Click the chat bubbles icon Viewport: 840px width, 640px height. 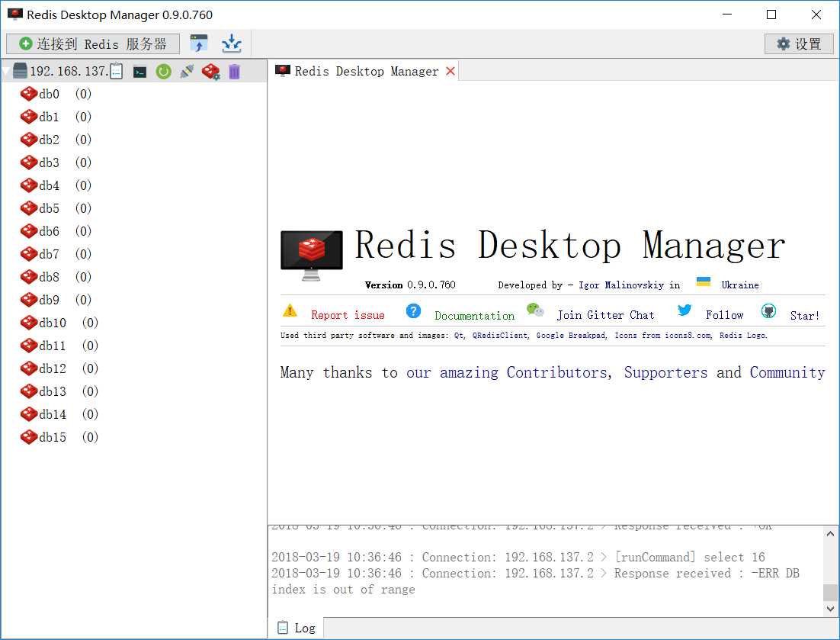pyautogui.click(x=534, y=310)
